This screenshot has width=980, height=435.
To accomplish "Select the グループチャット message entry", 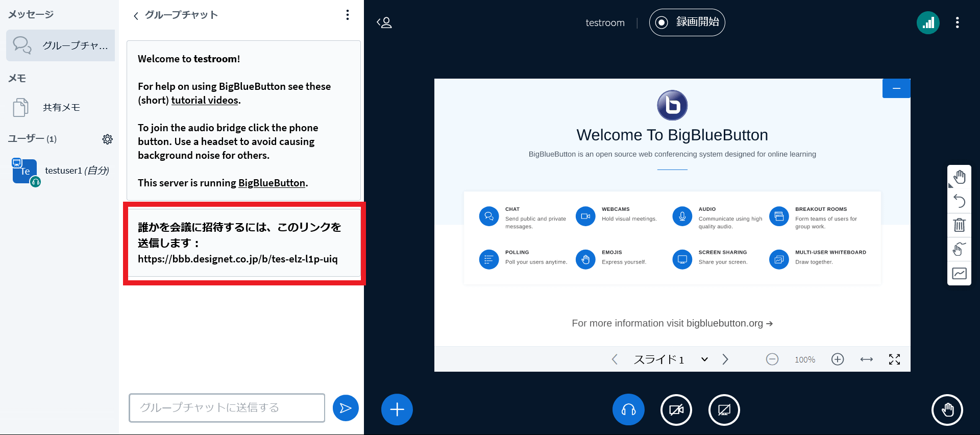I will (x=60, y=45).
